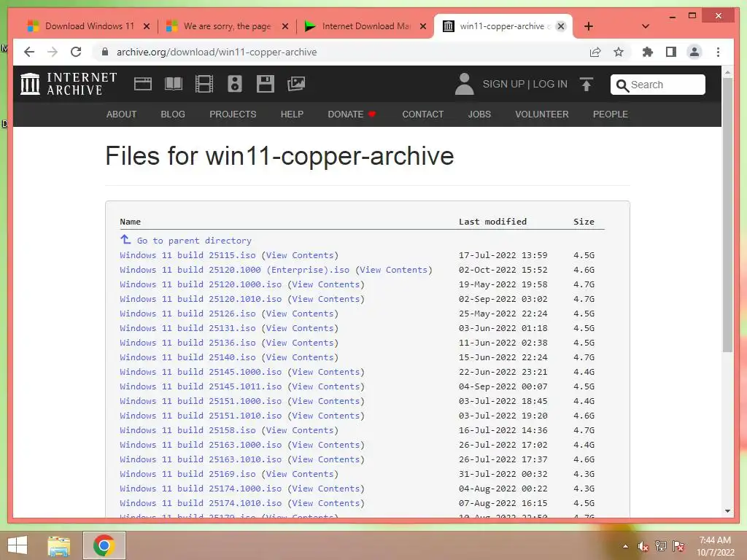The width and height of the screenshot is (747, 560).
Task: Open File Explorer from taskbar
Action: point(58,545)
